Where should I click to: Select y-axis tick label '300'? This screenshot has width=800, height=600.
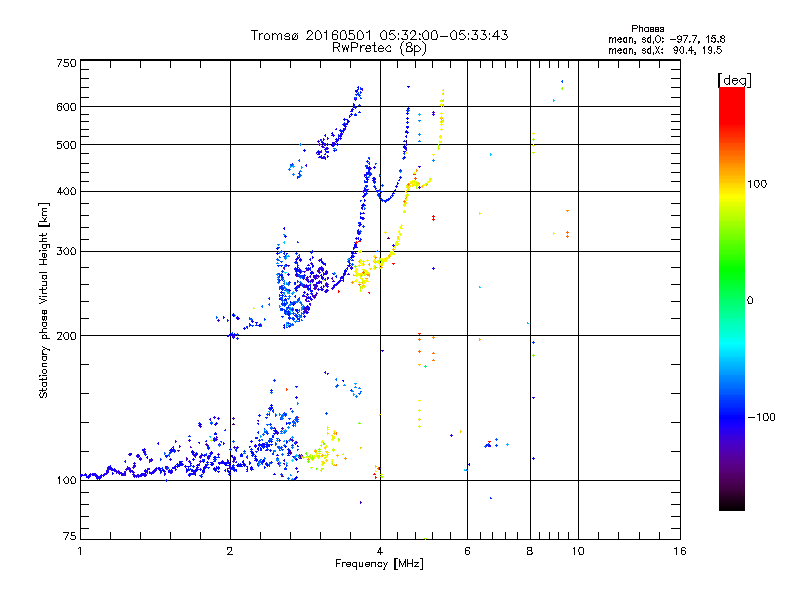pyautogui.click(x=66, y=252)
